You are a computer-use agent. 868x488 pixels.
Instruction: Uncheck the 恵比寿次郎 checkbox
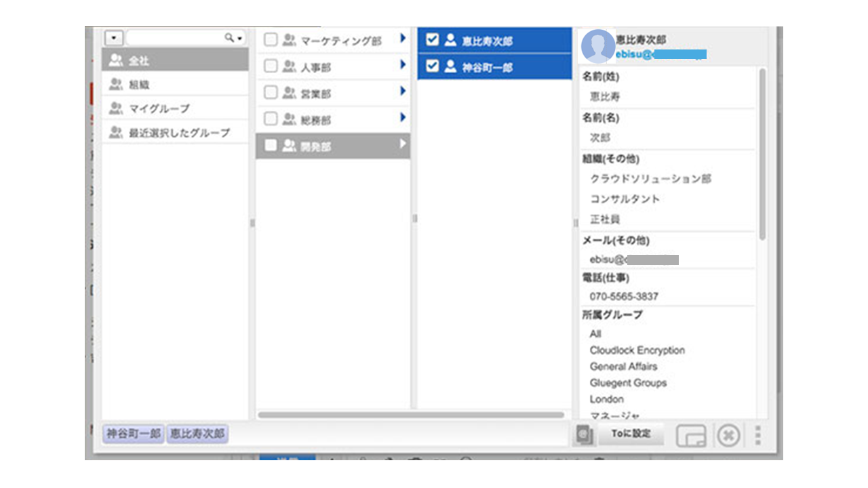click(x=432, y=41)
